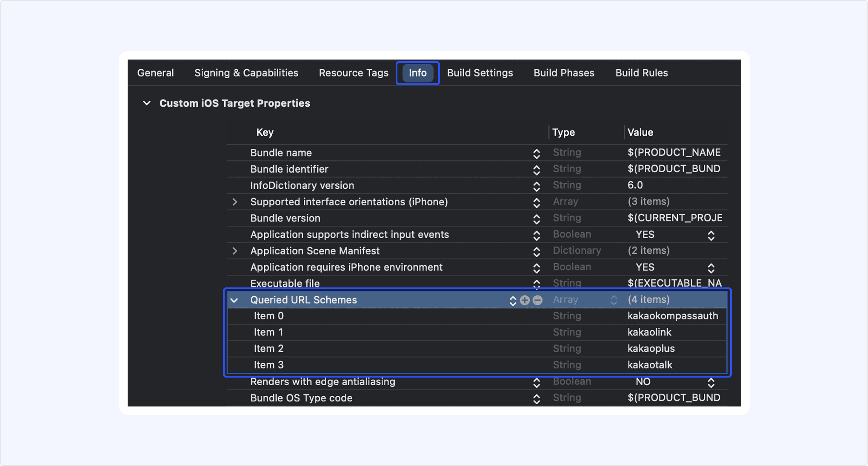Toggle YES value for indirect input events
This screenshot has width=868, height=466.
point(711,235)
